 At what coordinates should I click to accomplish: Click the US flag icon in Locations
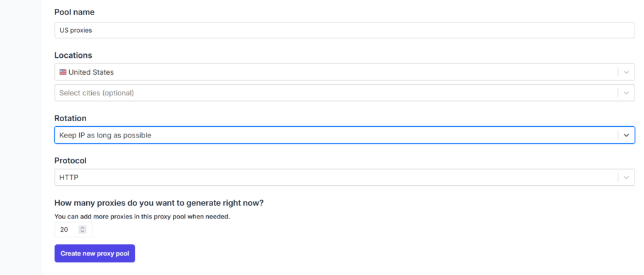63,72
